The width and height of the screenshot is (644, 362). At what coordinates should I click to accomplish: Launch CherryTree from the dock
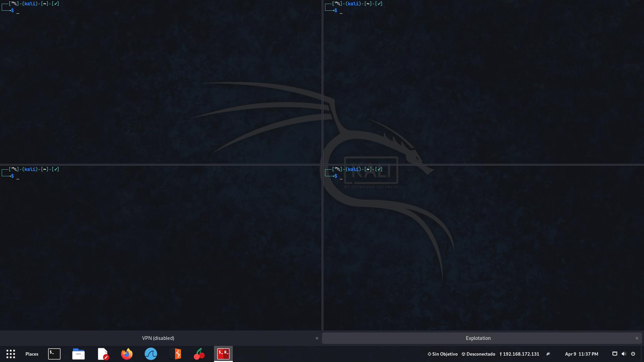tap(199, 354)
